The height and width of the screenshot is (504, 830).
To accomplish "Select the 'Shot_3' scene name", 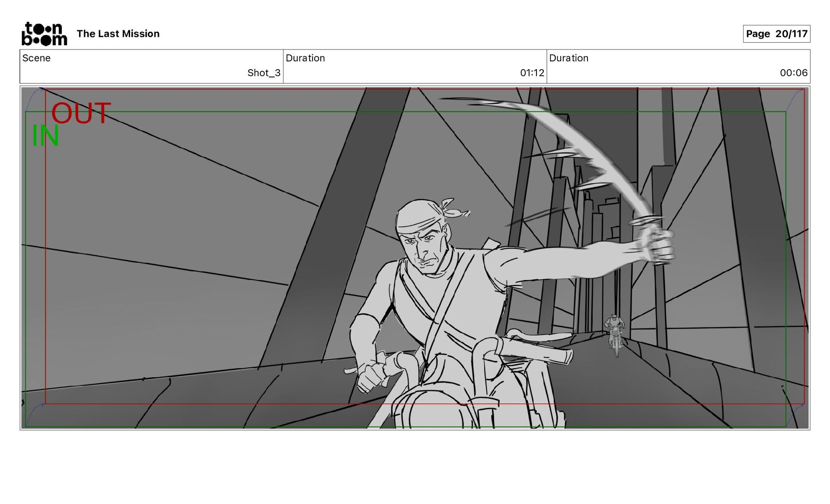I will pos(264,73).
